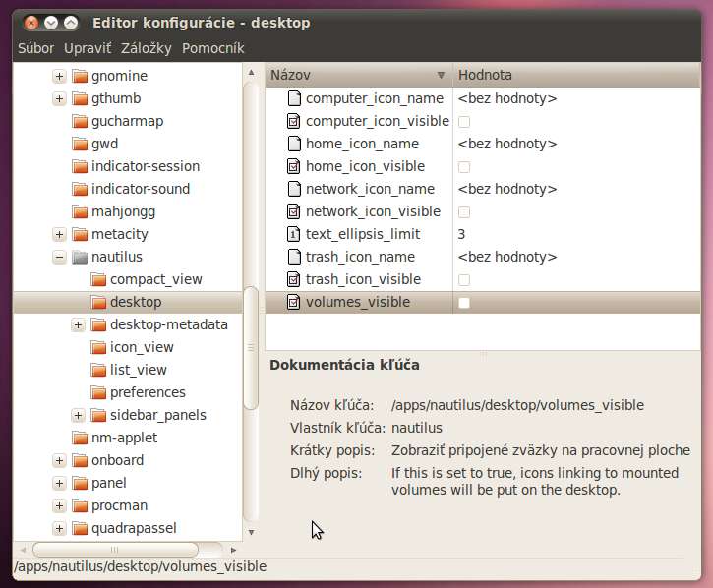This screenshot has height=588, width=713.
Task: Click the icon_view folder icon
Action: coord(98,347)
